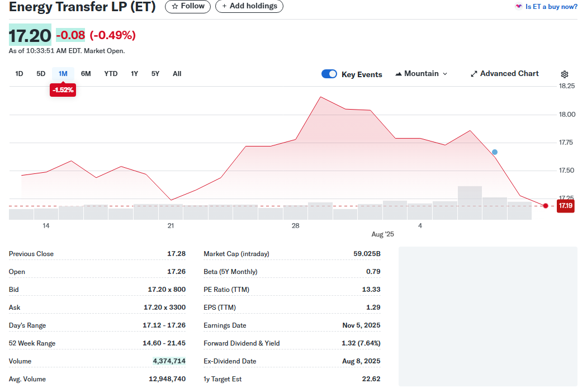Image resolution: width=587 pixels, height=392 pixels.
Task: Open chart settings gear icon
Action: click(565, 74)
